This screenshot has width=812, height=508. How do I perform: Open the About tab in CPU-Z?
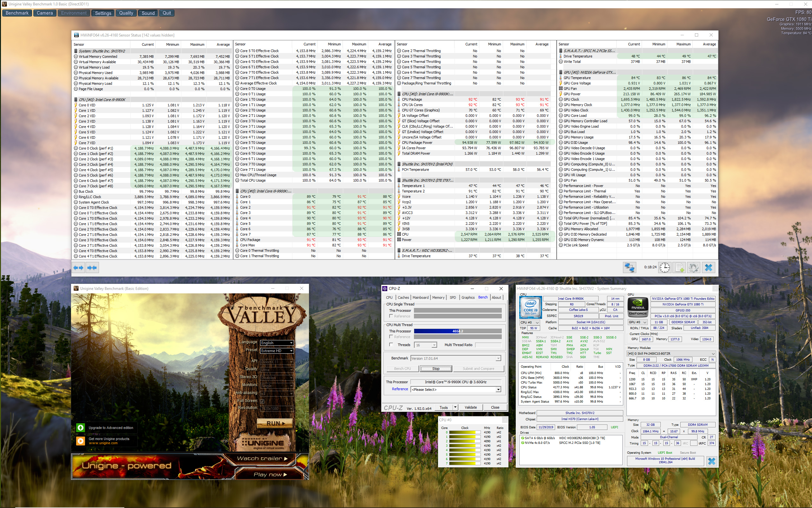pos(496,298)
